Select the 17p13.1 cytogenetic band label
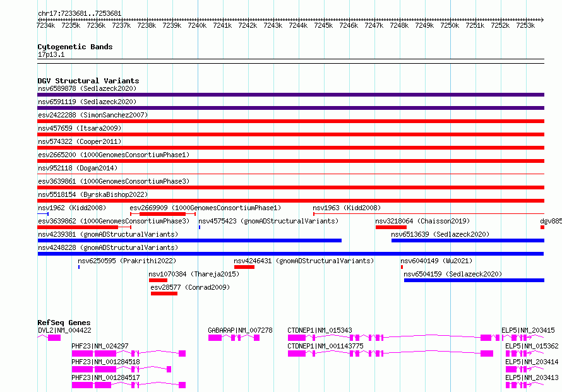 click(x=51, y=54)
